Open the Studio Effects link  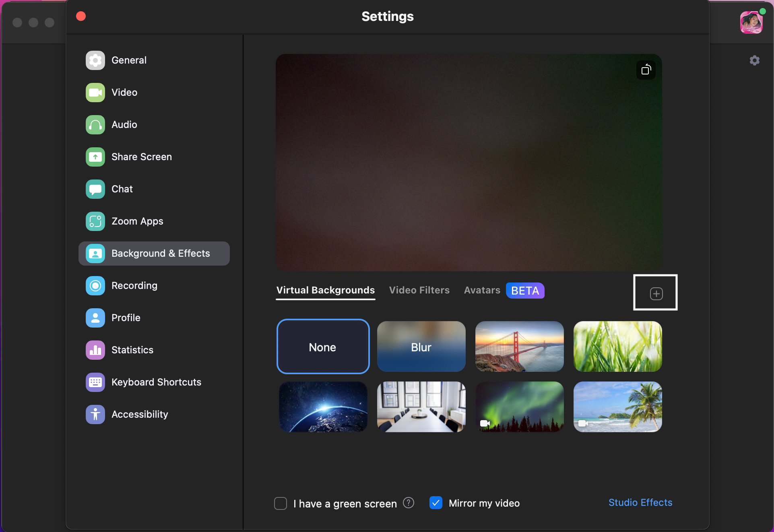coord(640,503)
